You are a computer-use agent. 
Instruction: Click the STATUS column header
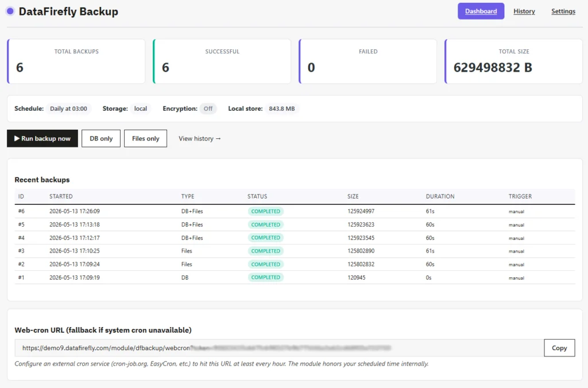pos(257,196)
